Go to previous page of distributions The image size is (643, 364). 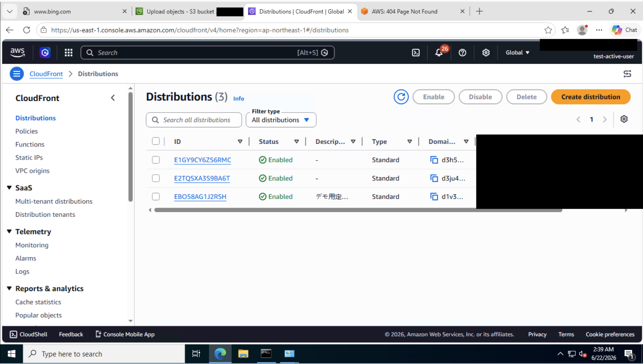[578, 119]
